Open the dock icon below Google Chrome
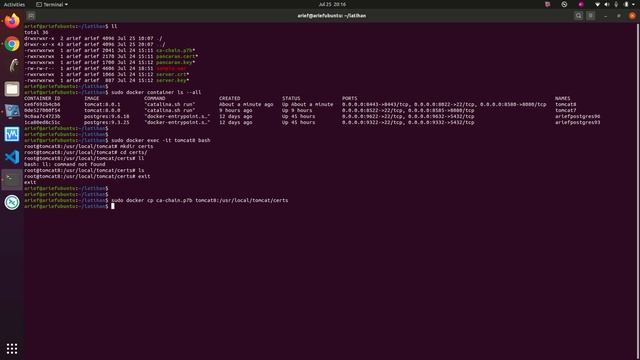The image size is (640, 360). point(12,66)
